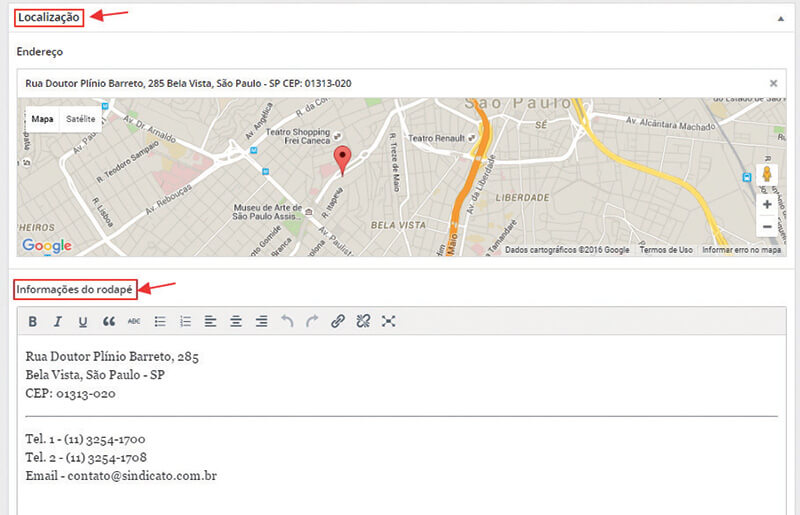Open Termos de Uso link
This screenshot has width=800, height=515.
pyautogui.click(x=666, y=250)
